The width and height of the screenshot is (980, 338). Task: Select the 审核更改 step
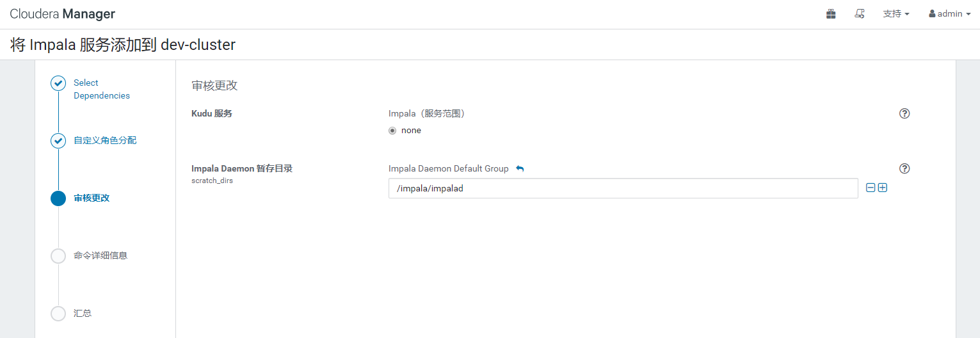coord(92,198)
